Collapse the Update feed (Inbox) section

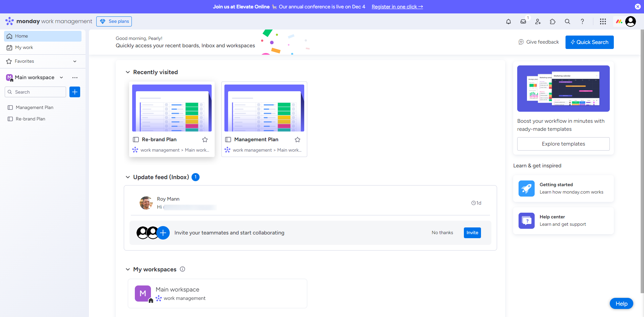(128, 177)
